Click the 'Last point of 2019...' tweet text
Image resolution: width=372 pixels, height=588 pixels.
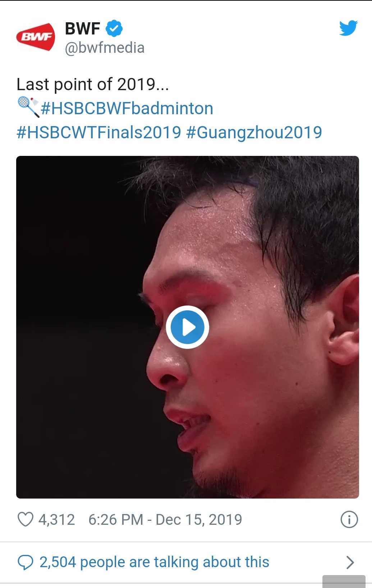click(x=93, y=85)
